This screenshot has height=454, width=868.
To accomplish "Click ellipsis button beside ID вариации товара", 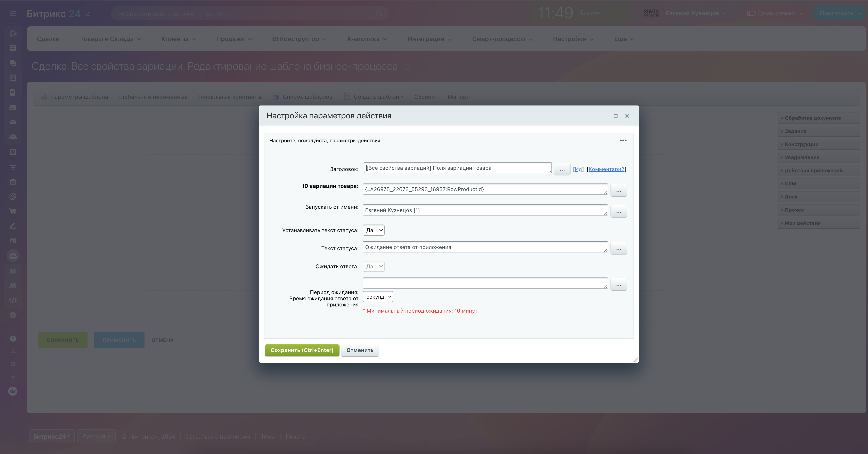I will coord(619,191).
